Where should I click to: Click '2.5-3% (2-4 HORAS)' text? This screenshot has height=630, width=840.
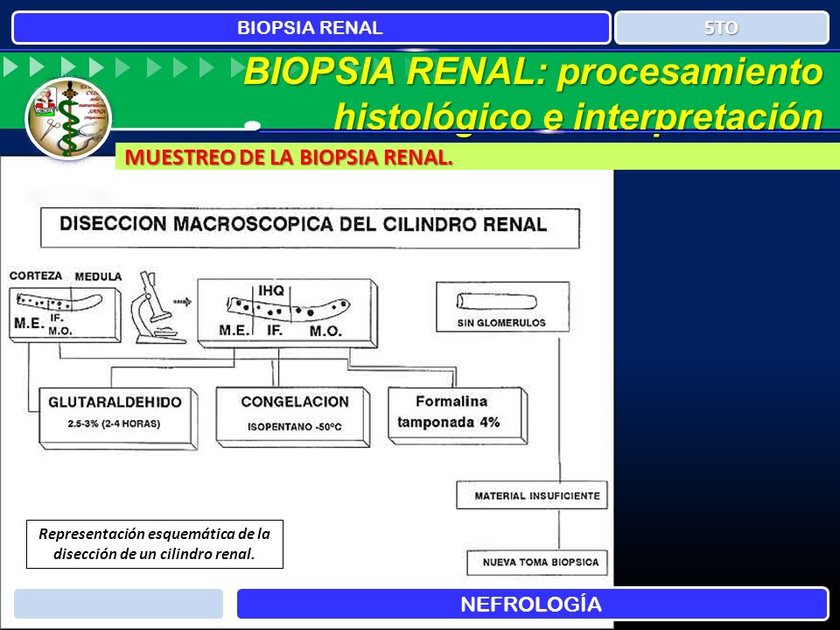click(x=114, y=423)
